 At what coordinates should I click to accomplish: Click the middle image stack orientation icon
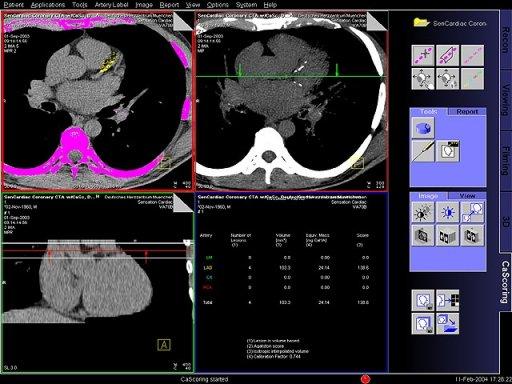click(447, 236)
